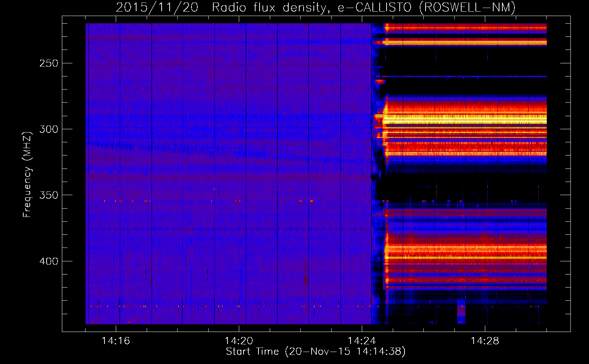Click the plot title mentioning e-CALLISTO
Screen dimensions: 589x364
click(315, 7)
